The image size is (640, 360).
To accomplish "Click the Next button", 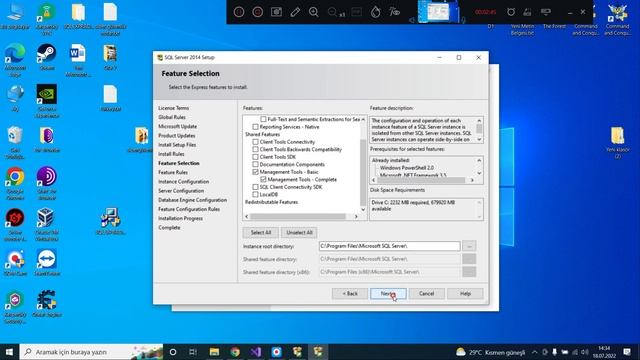I will 388,293.
